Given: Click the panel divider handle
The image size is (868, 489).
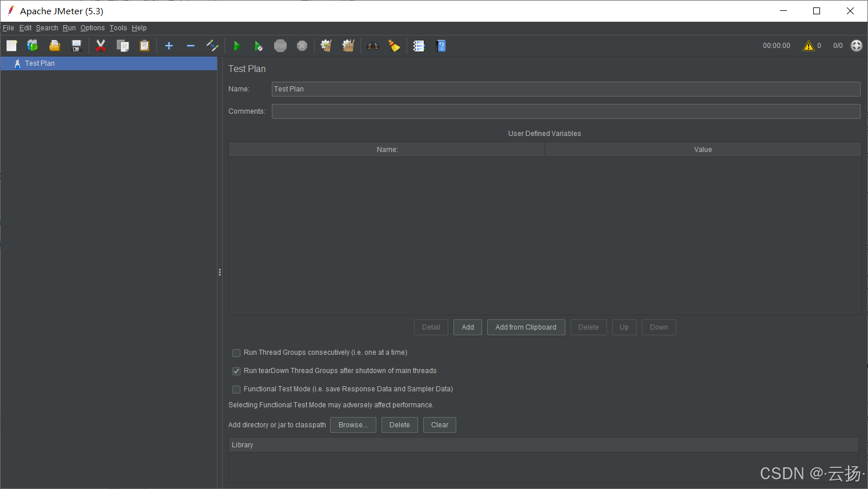Looking at the screenshot, I should pos(219,272).
